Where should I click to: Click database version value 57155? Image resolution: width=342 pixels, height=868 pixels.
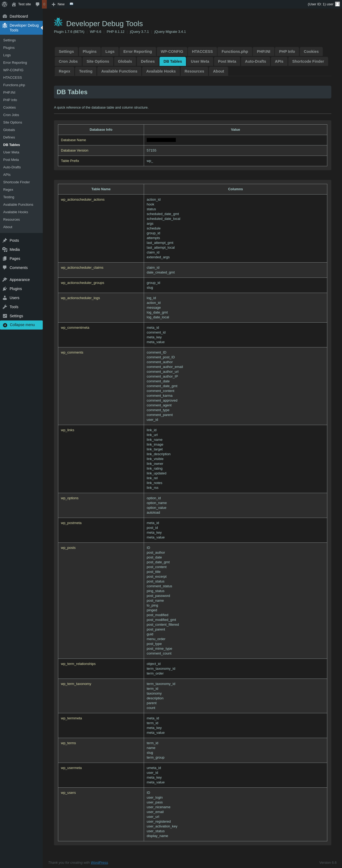pyautogui.click(x=151, y=150)
